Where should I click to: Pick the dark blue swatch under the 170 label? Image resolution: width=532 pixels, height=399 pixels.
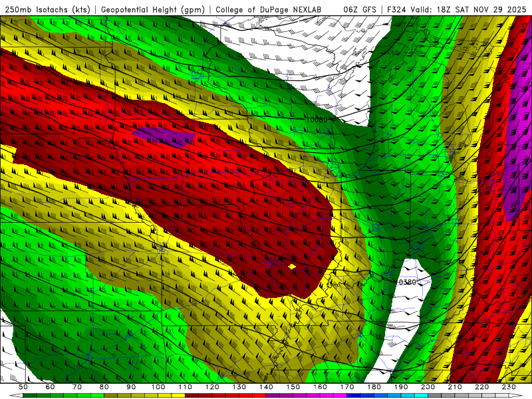point(354,396)
